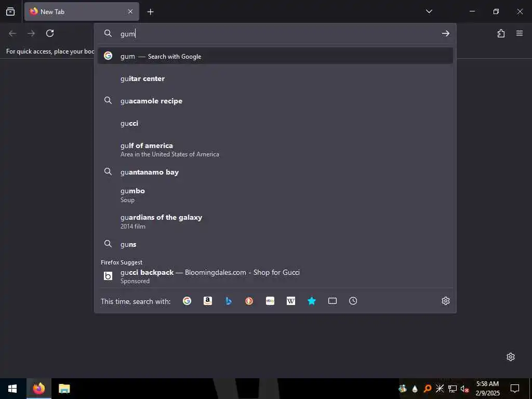Click the Go arrow in address bar
The width and height of the screenshot is (532, 399).
pyautogui.click(x=445, y=33)
